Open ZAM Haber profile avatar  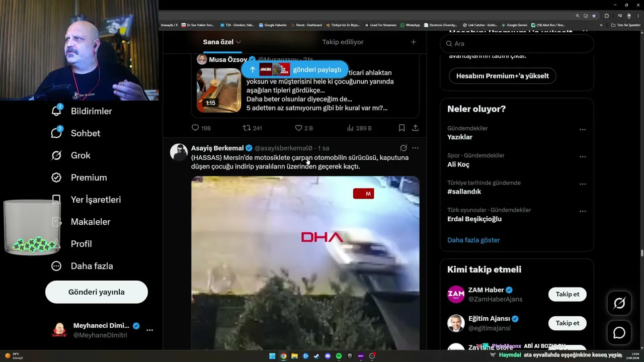click(456, 295)
